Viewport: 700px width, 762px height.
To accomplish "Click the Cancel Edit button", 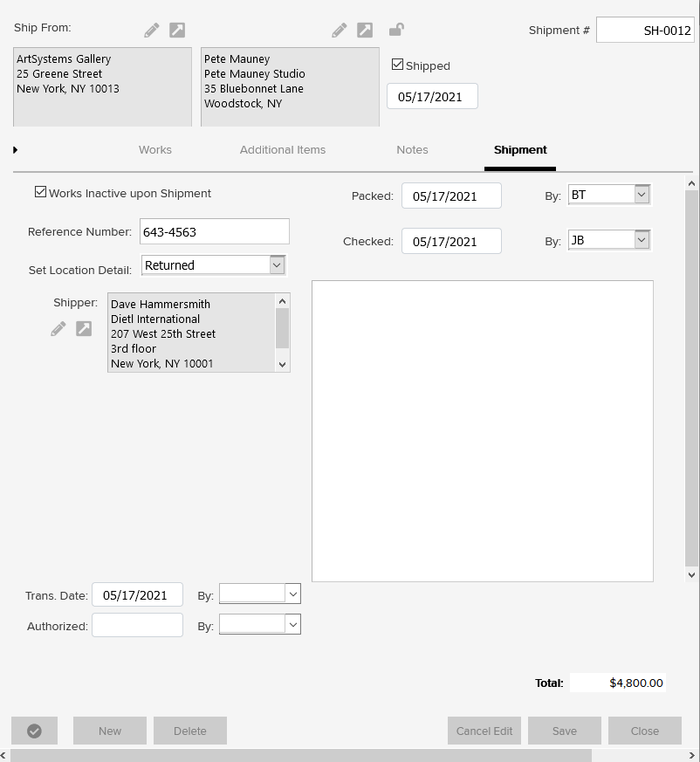I will (484, 731).
